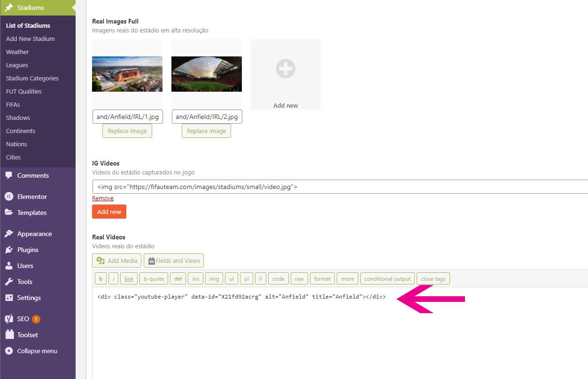Open the Weather submenu item
Screen dimensions: 588x379
click(x=17, y=52)
